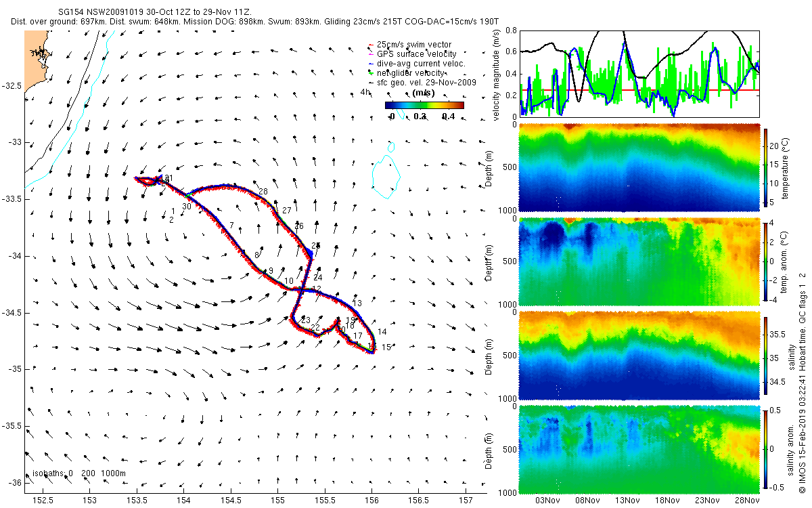Click the '13Nov' date tick label
The image size is (812, 508).
(x=627, y=500)
